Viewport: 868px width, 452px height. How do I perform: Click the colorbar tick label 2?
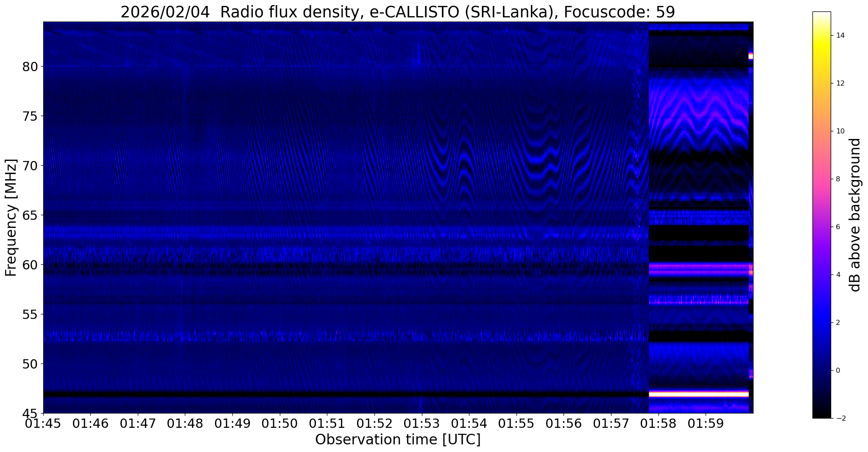(x=837, y=323)
